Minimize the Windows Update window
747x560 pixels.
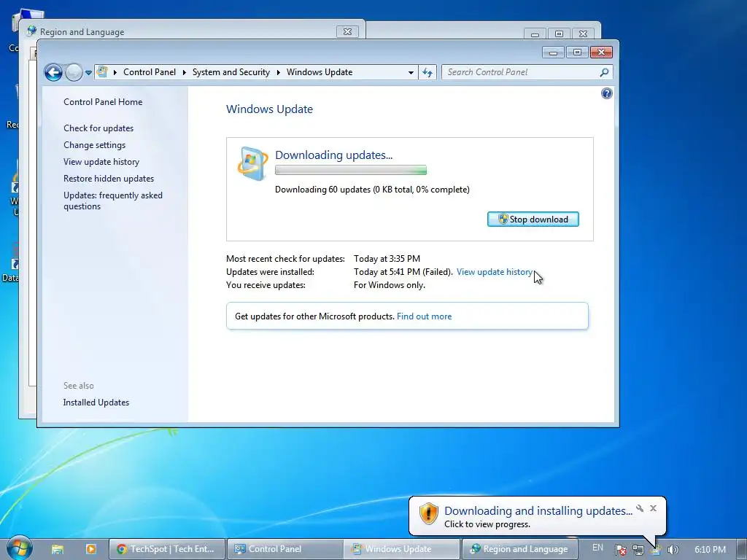[553, 52]
